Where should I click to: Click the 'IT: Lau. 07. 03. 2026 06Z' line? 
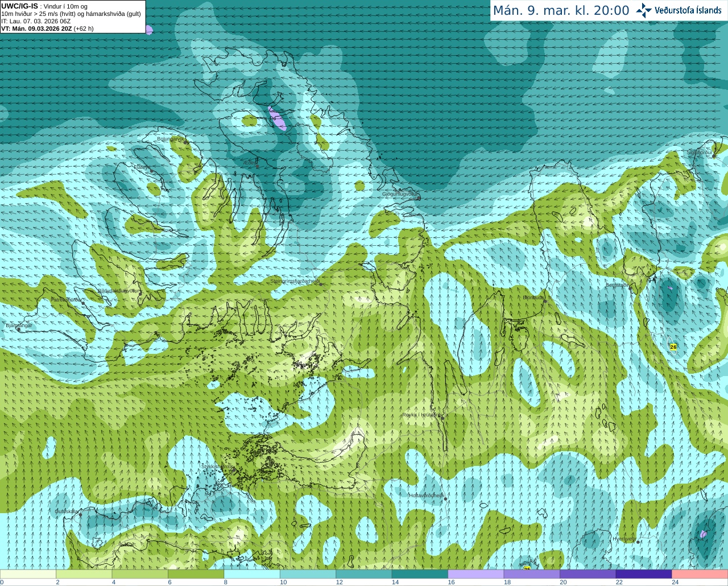(x=36, y=21)
